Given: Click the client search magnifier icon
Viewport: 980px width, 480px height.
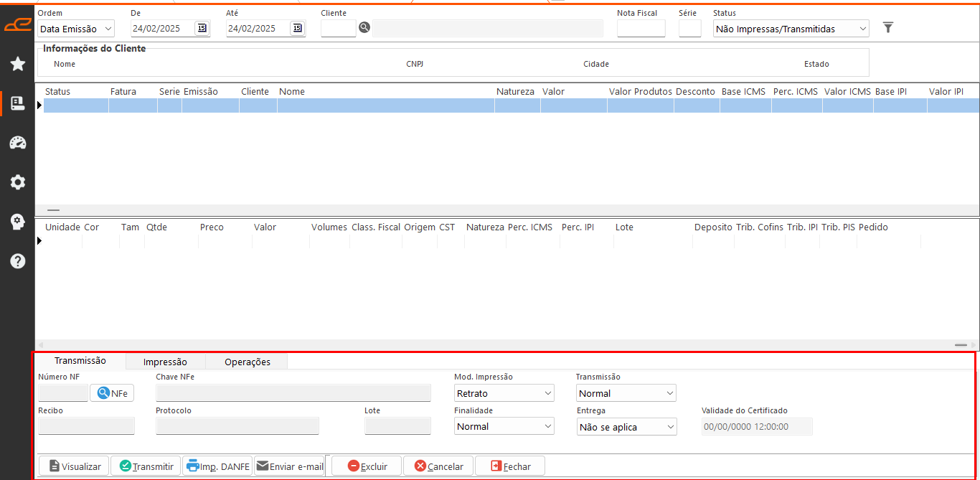Looking at the screenshot, I should (364, 28).
